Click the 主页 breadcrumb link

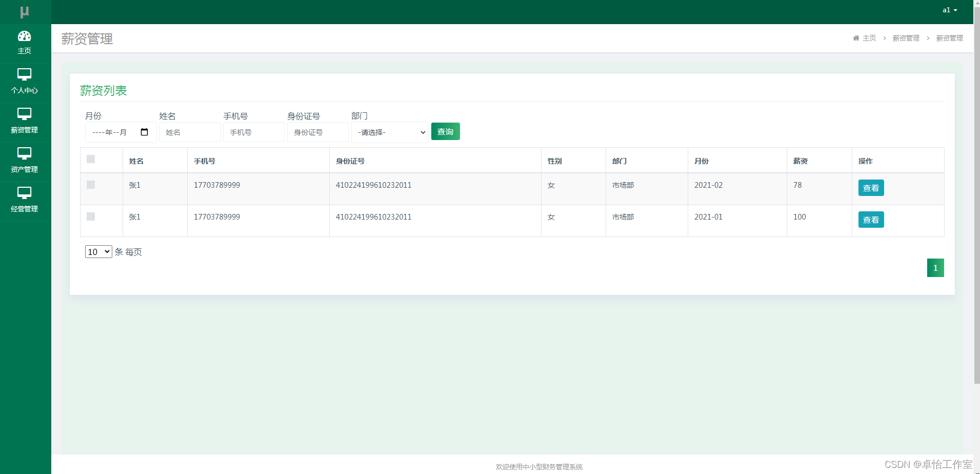point(869,38)
